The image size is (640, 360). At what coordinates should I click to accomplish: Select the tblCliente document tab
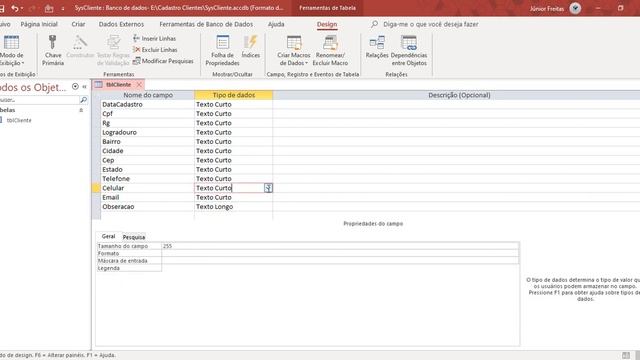[119, 84]
